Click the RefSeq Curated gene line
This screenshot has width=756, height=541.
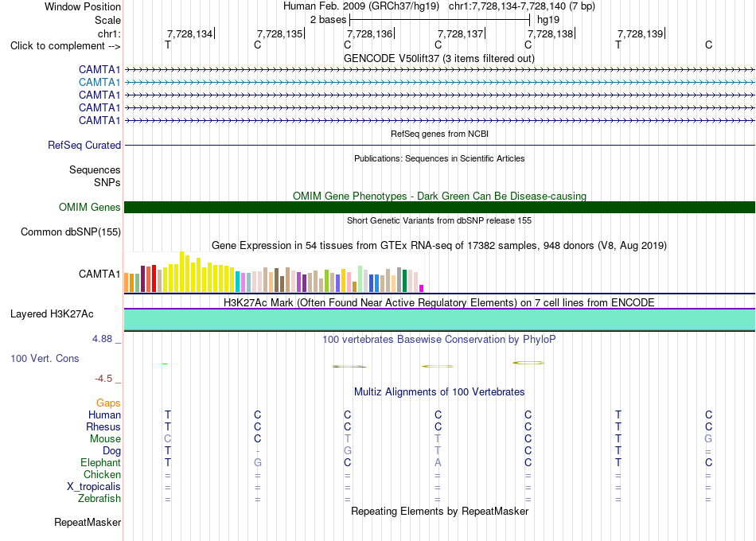(440, 145)
